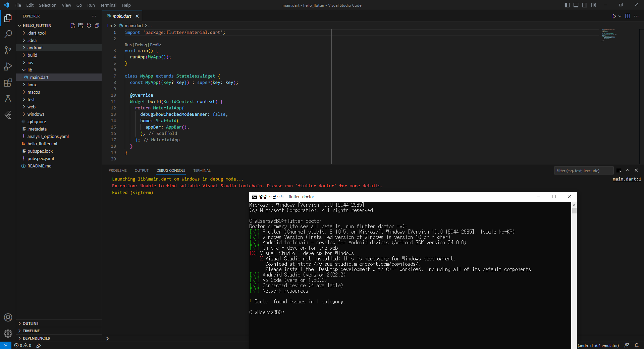
Task: Open the Accounts menu icon
Action: click(x=8, y=317)
